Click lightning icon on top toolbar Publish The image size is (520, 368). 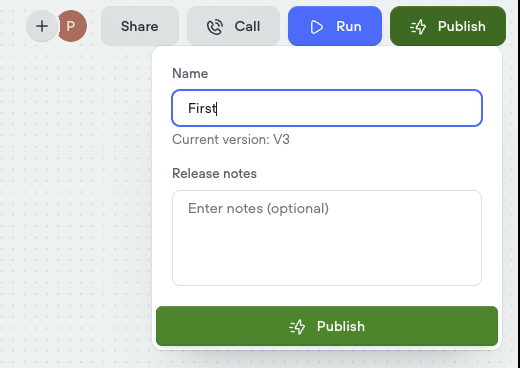coord(418,27)
